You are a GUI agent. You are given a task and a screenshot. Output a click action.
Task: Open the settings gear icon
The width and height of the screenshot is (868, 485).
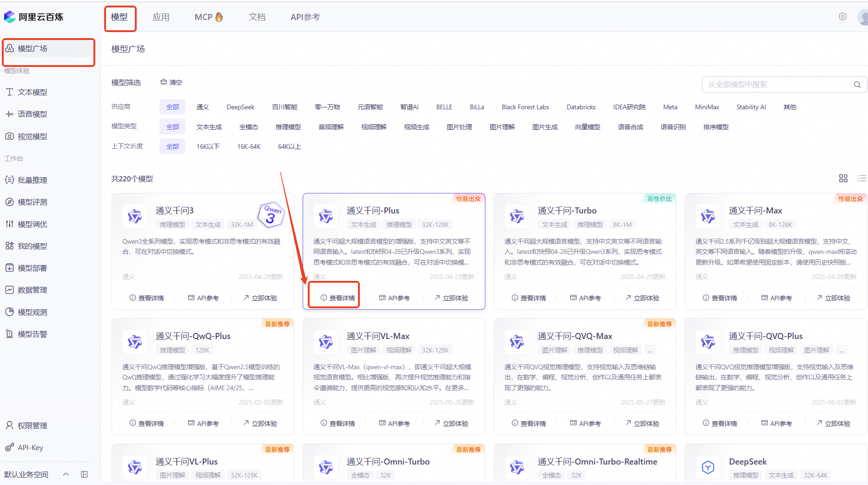[842, 17]
